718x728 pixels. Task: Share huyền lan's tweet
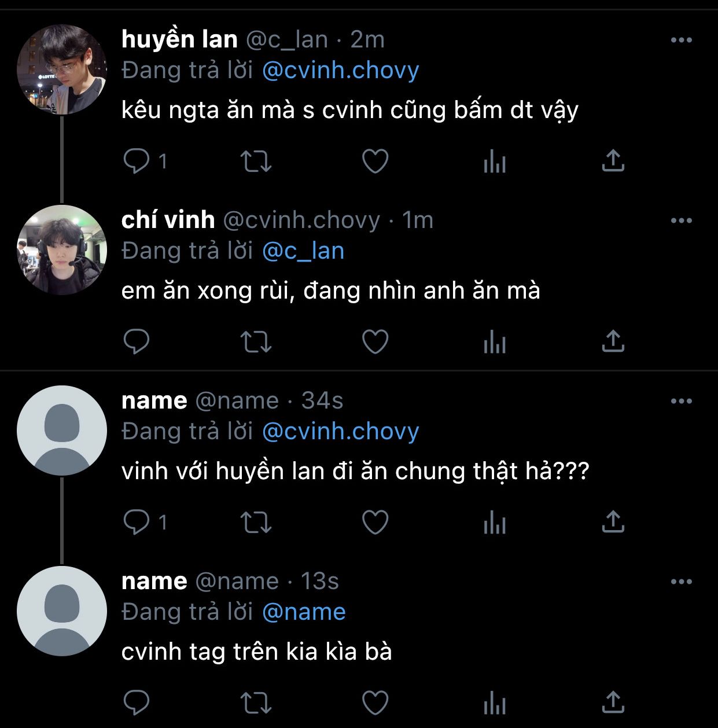coord(613,161)
